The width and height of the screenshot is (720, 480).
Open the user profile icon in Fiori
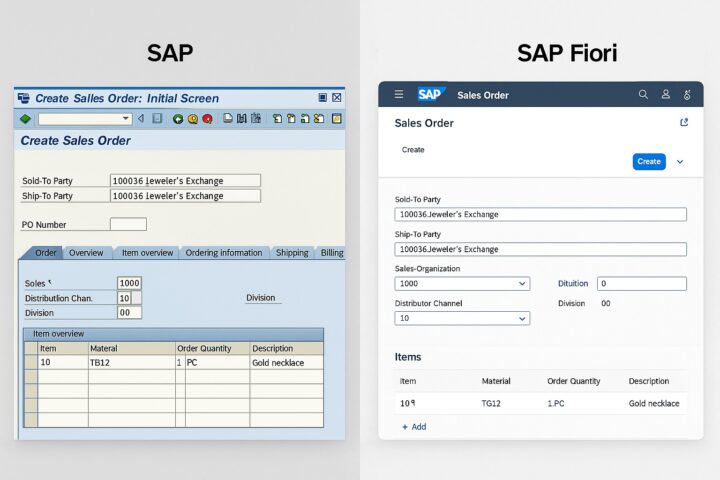tap(665, 94)
